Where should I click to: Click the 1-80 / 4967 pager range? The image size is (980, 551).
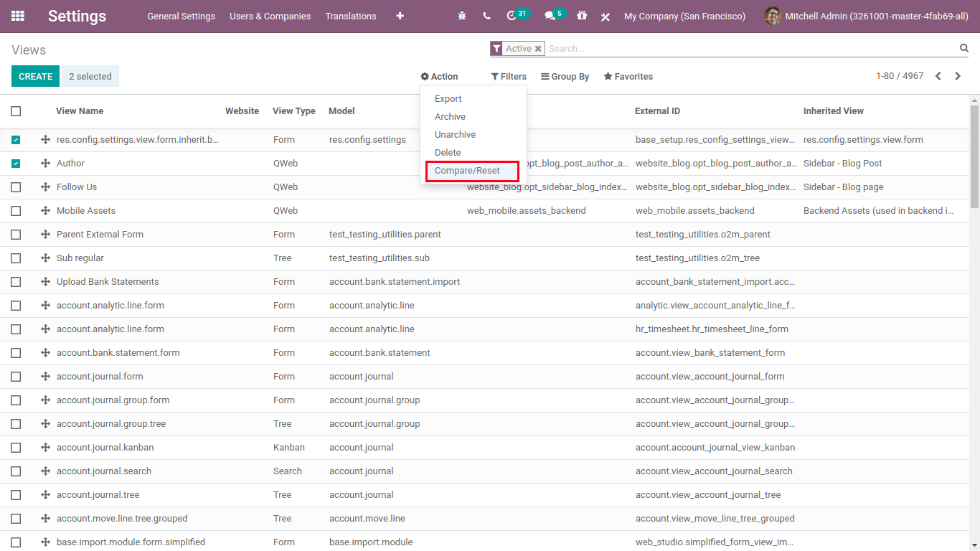pyautogui.click(x=900, y=76)
